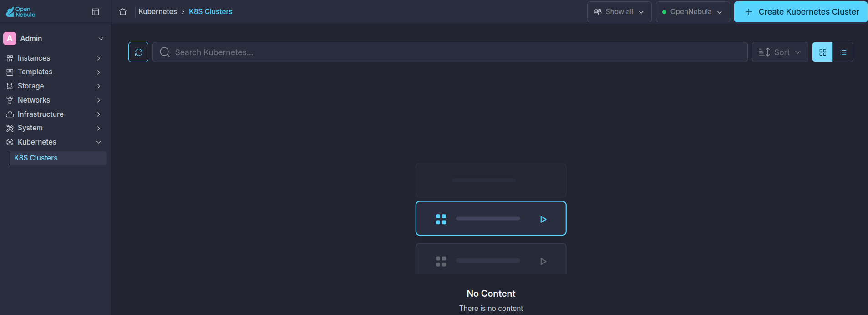
Task: Switch to list view
Action: (x=843, y=52)
